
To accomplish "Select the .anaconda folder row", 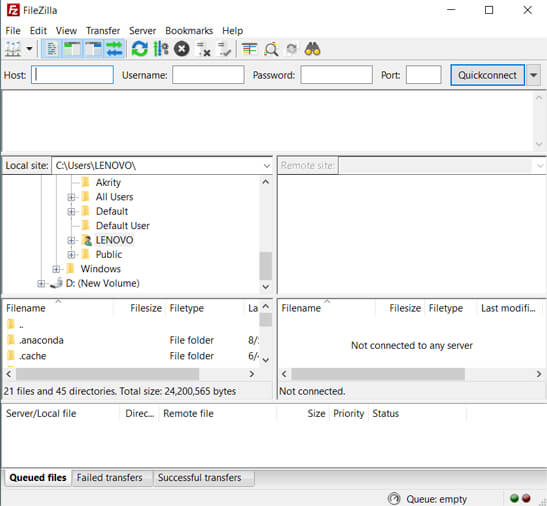I will click(132, 340).
